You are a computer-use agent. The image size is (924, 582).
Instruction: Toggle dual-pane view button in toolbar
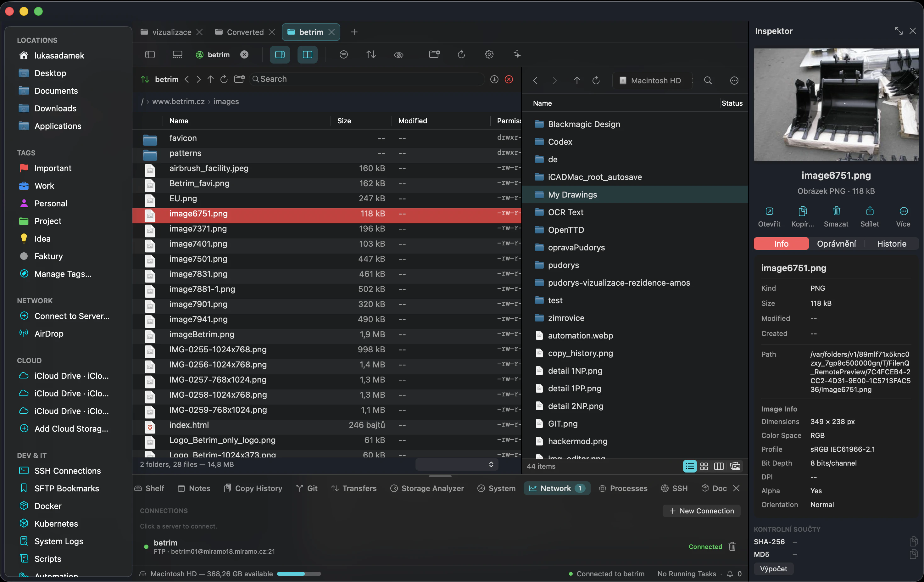click(x=307, y=54)
